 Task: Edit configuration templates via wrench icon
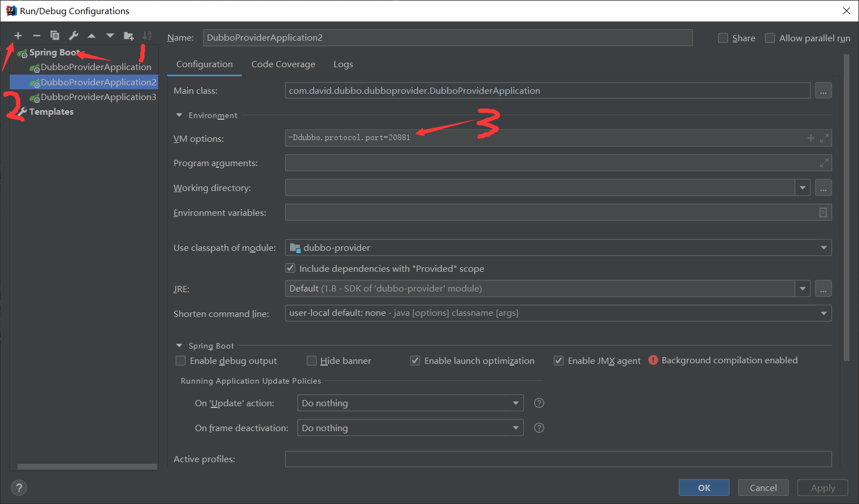pos(73,35)
